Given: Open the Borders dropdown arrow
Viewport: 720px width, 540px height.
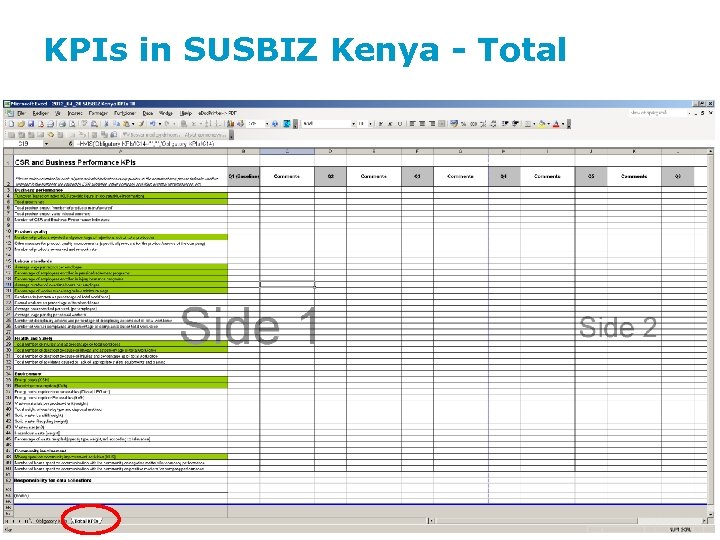Looking at the screenshot, I should point(534,124).
